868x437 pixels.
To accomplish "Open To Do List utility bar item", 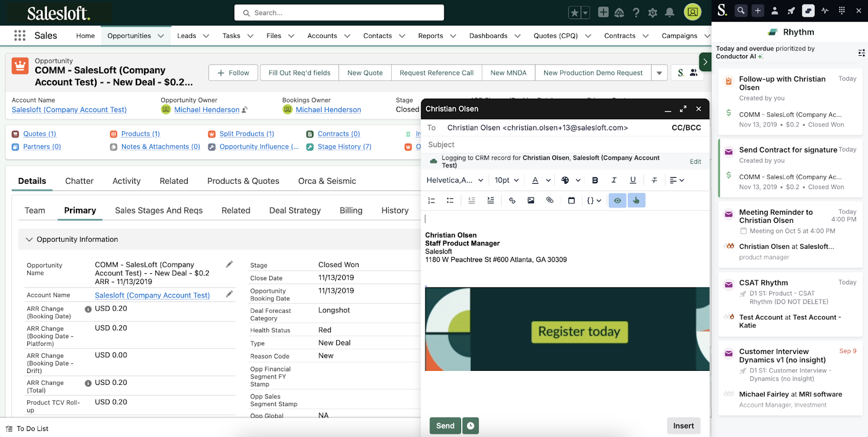I will click(x=27, y=428).
